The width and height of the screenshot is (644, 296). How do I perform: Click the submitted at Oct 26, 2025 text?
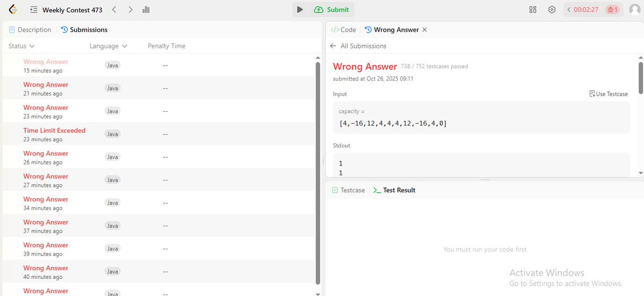(x=373, y=78)
